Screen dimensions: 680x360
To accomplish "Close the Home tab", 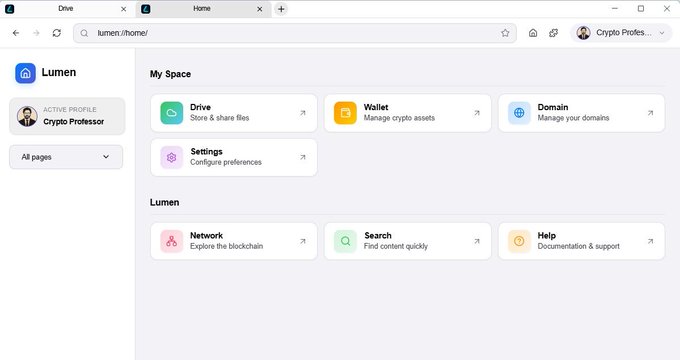I will pyautogui.click(x=260, y=9).
